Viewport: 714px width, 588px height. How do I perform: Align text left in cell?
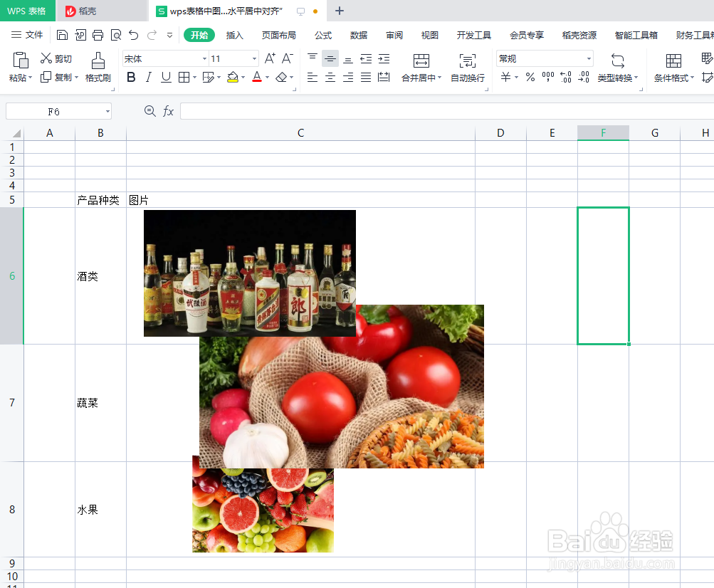click(313, 77)
